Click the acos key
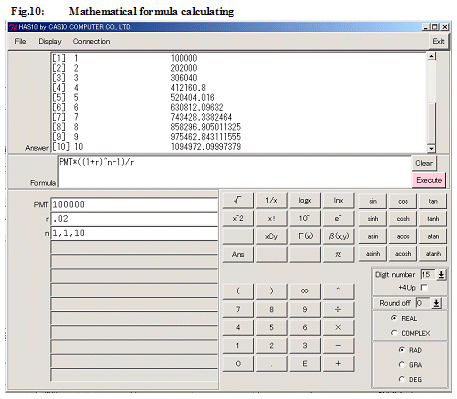This screenshot has height=399, width=457. coord(403,236)
